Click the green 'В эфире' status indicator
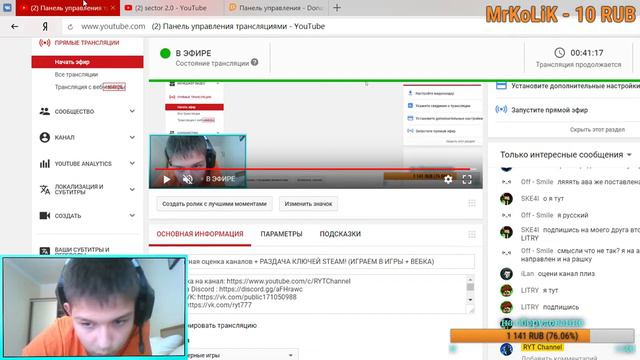The width and height of the screenshot is (640, 360). tap(165, 53)
